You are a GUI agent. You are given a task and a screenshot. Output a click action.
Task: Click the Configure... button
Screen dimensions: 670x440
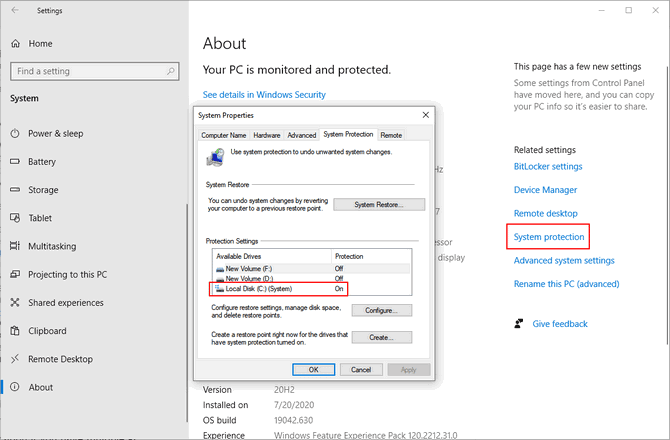(x=382, y=310)
